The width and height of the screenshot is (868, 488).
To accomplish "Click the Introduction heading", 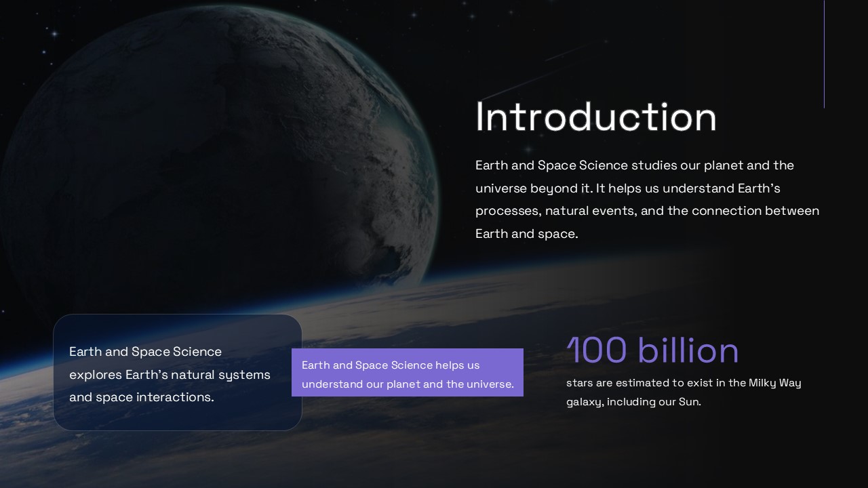I will pyautogui.click(x=595, y=117).
